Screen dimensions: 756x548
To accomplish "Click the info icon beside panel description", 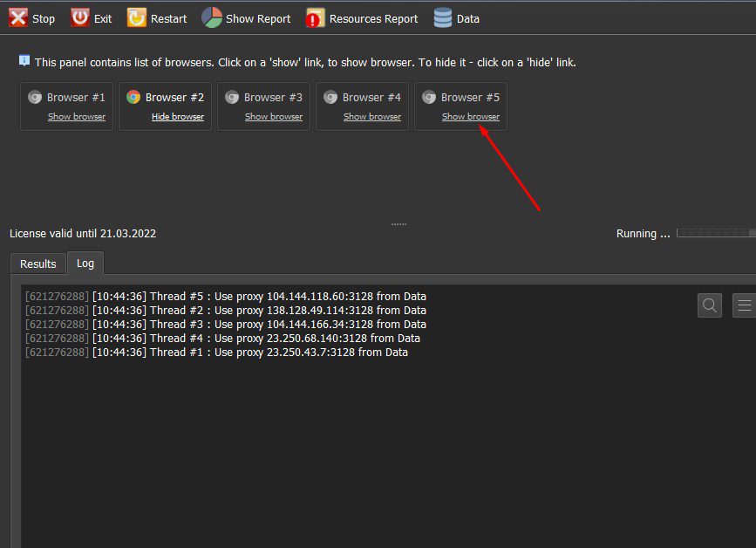I will [24, 61].
